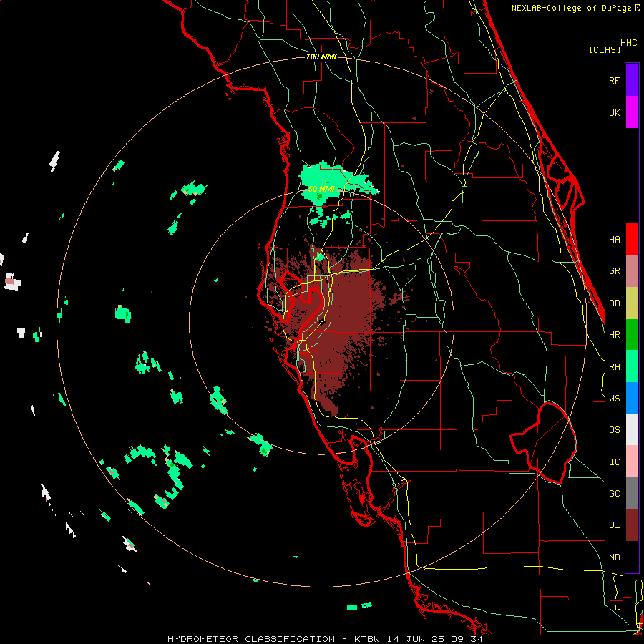Click the GC legend label
The width and height of the screenshot is (644, 644).
[x=614, y=493]
